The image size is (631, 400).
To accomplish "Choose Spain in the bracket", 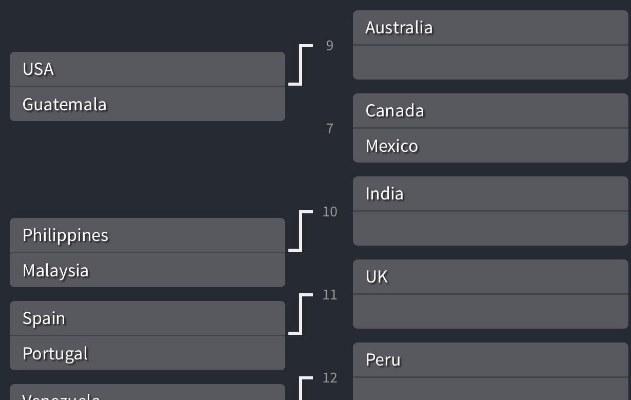I will [x=147, y=318].
